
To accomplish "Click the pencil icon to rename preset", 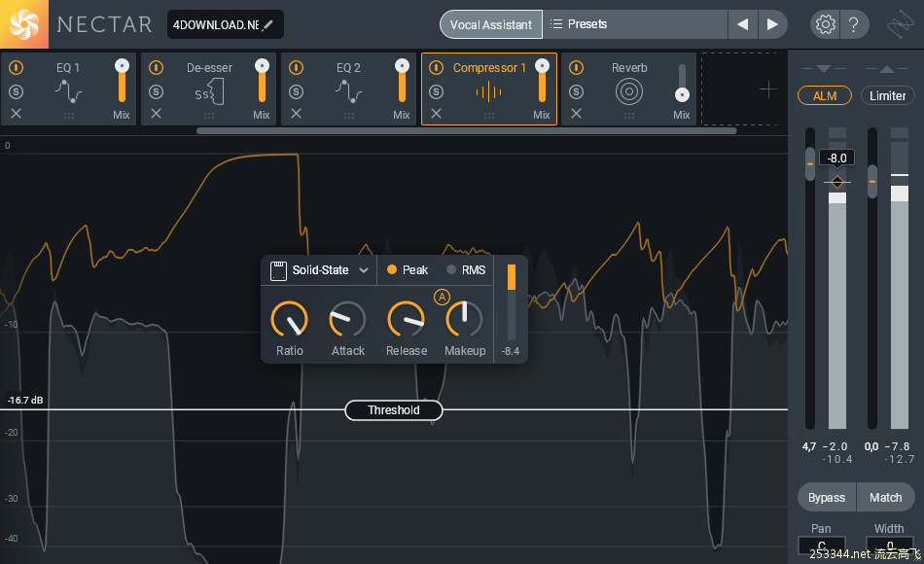I will pos(268,24).
